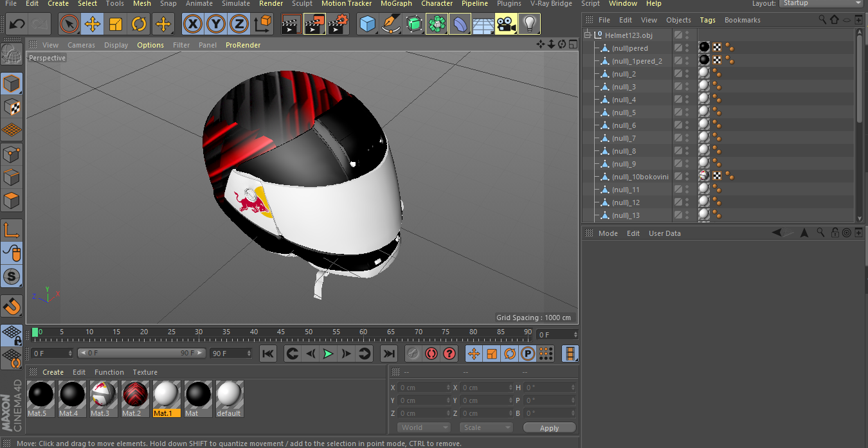Click the Apply button in the coordinates panel

pyautogui.click(x=550, y=427)
